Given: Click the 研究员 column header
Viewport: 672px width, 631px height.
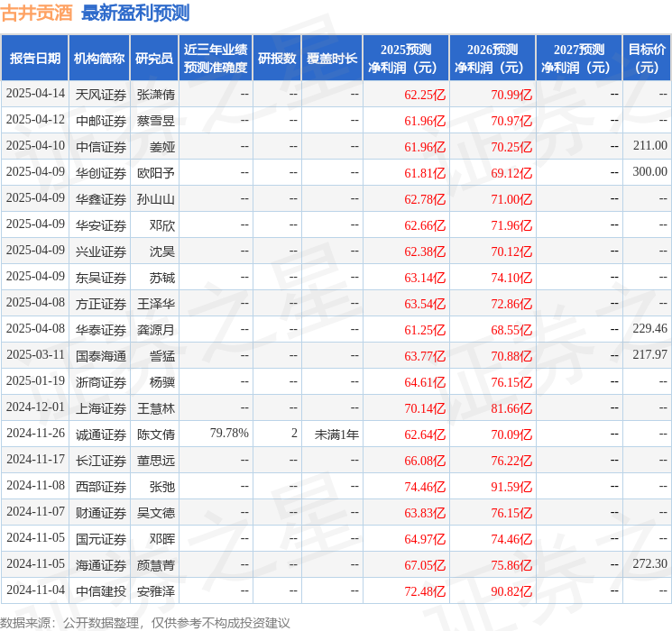Looking at the screenshot, I should pyautogui.click(x=154, y=58).
